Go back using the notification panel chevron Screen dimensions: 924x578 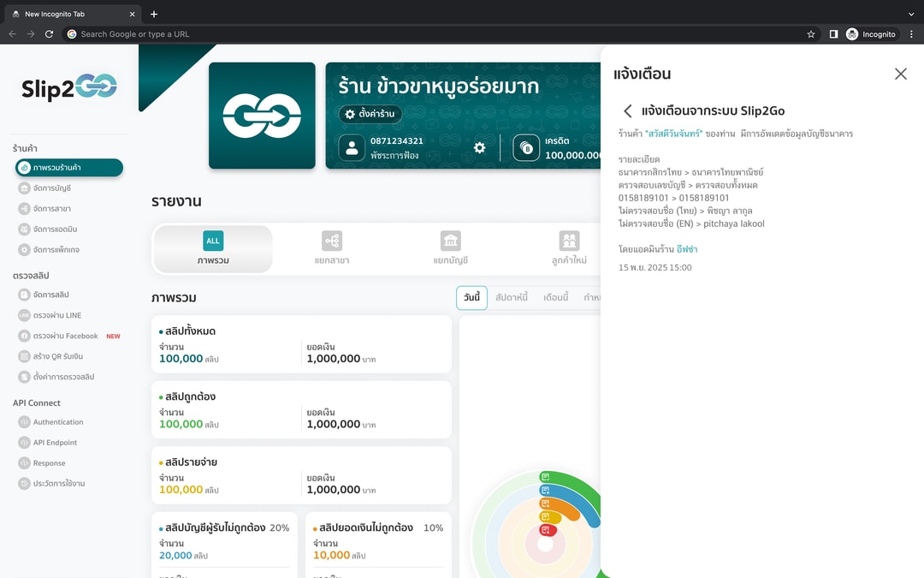point(628,110)
